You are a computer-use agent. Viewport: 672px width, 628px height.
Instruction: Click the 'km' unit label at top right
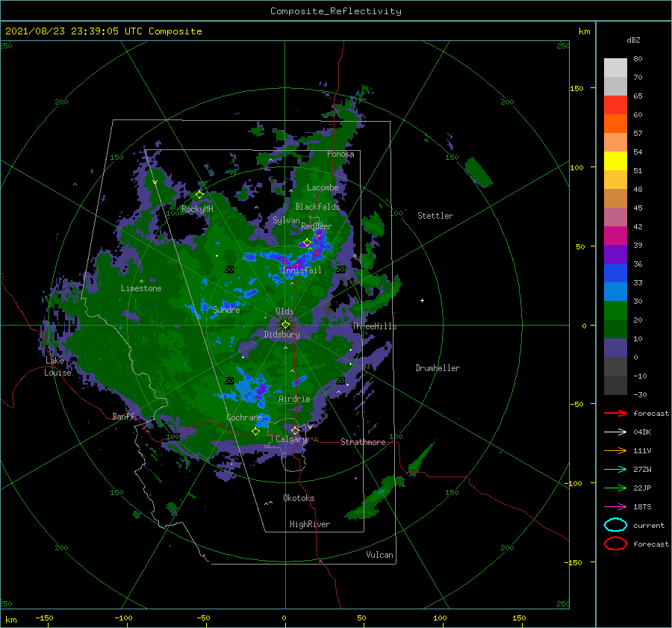(x=584, y=31)
